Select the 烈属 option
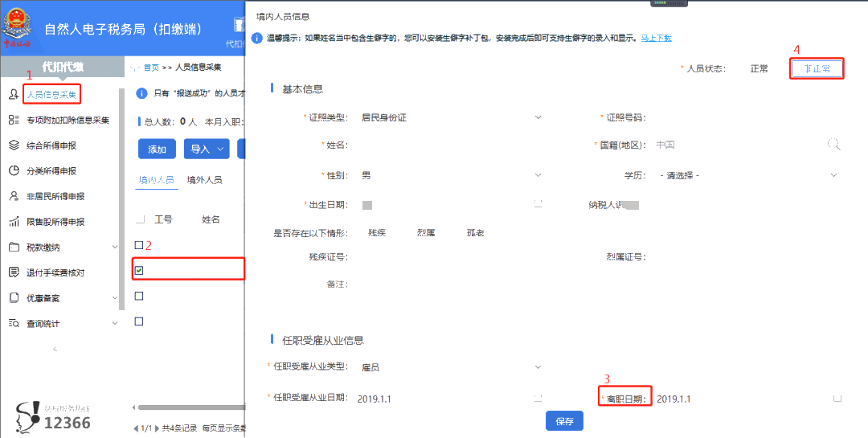The image size is (868, 438). point(426,233)
